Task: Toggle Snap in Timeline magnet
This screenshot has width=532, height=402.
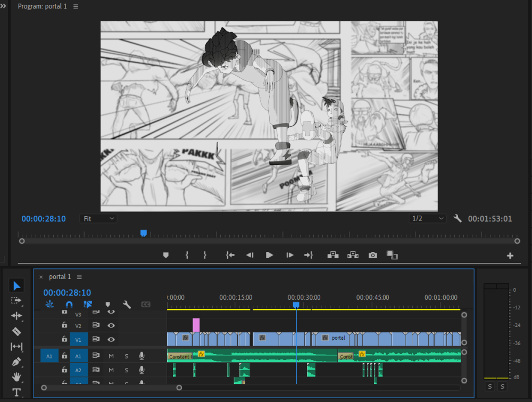Action: click(x=69, y=305)
